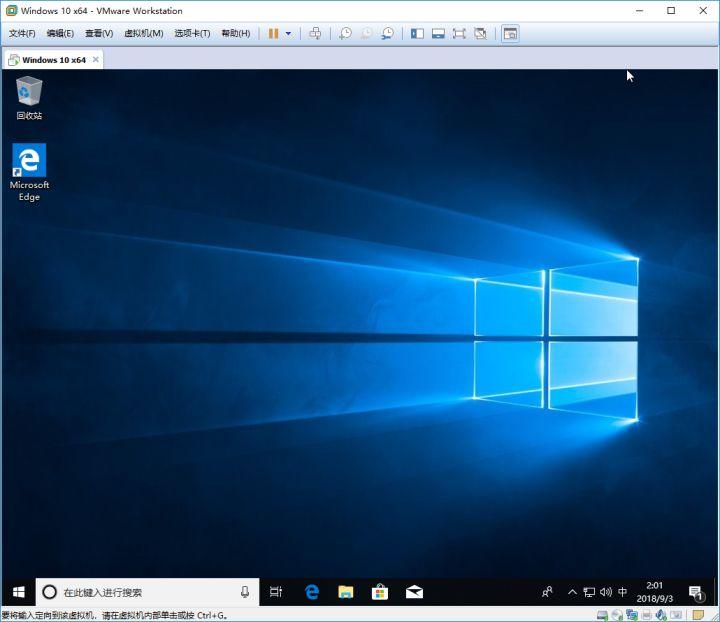Open the 帮助(H) menu

tap(236, 34)
